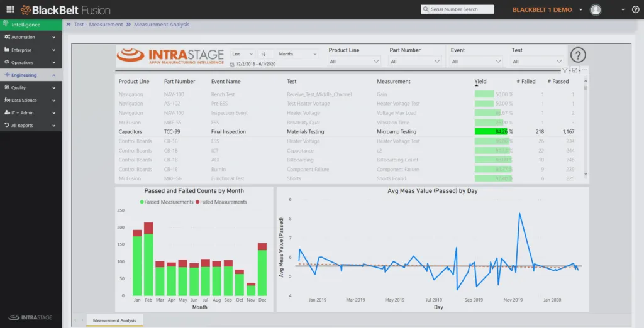This screenshot has height=328, width=644.
Task: Click the user profile avatar
Action: [x=596, y=9]
